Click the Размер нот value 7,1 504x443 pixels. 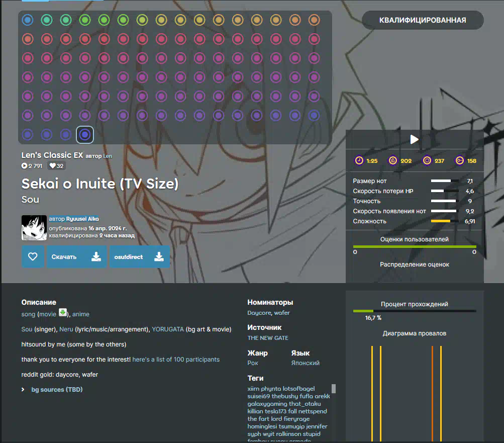[470, 181]
